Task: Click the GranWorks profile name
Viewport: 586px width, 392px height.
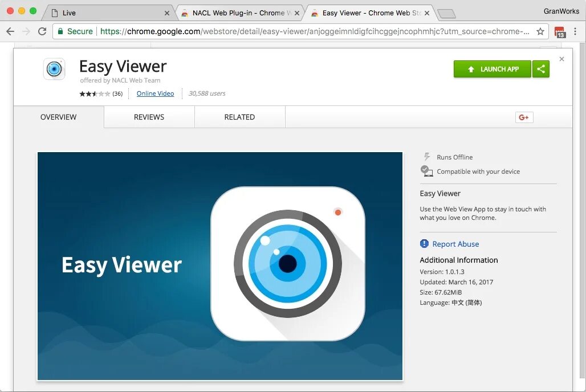Action: pyautogui.click(x=561, y=11)
